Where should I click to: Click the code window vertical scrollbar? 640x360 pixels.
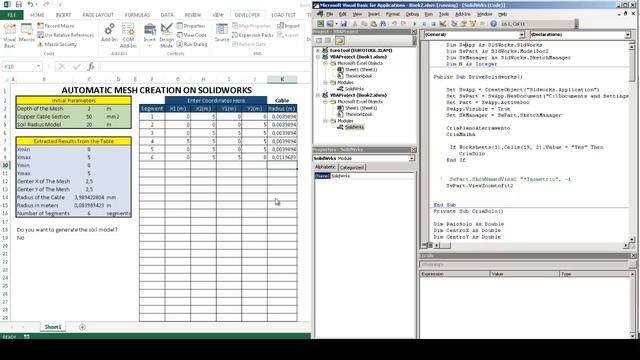click(632, 141)
